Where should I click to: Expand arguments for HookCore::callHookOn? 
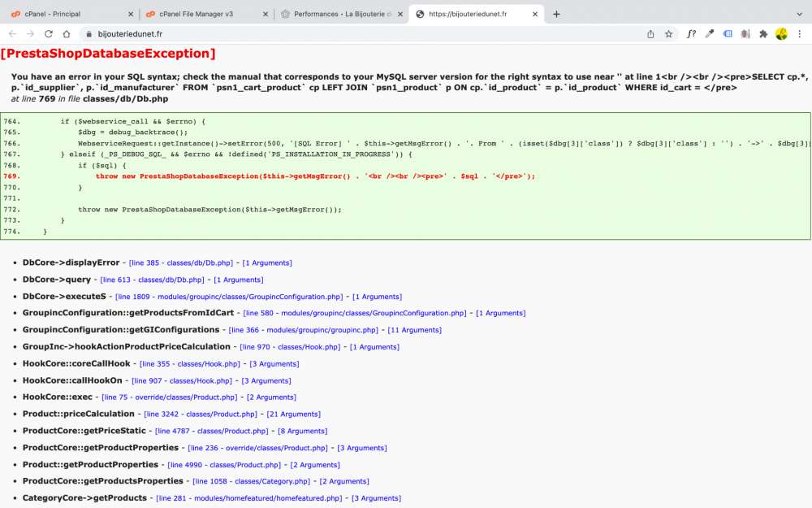click(x=266, y=380)
